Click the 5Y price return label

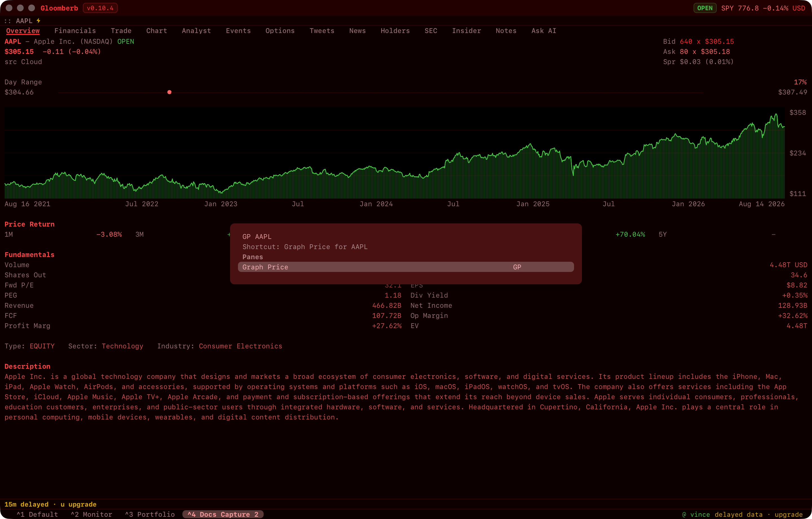pos(663,234)
